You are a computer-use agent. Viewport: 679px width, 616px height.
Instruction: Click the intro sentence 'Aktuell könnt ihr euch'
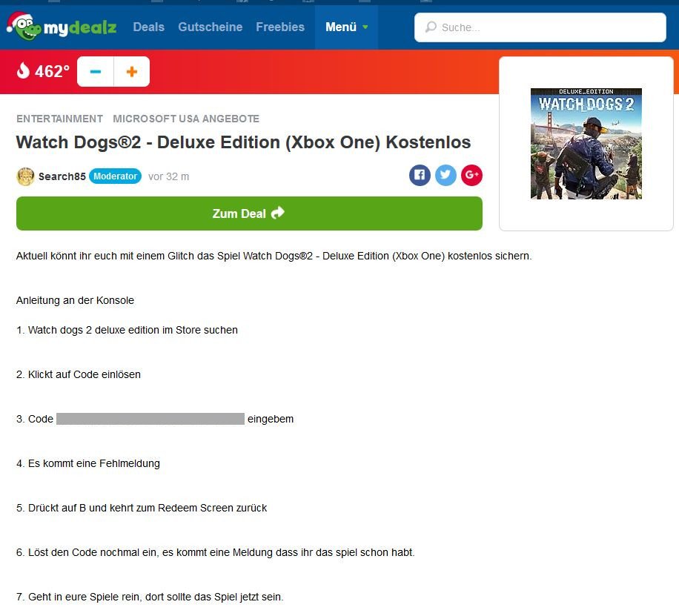coord(274,256)
